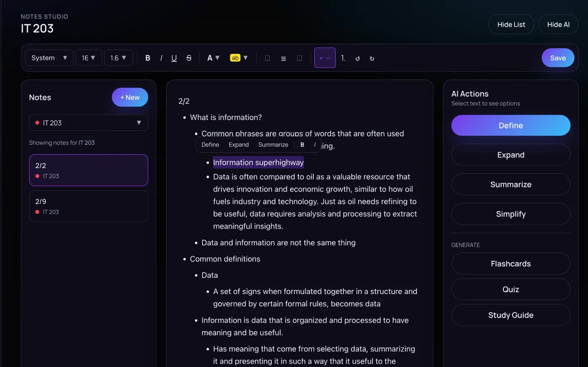Open the font size 16 dropdown

[89, 58]
